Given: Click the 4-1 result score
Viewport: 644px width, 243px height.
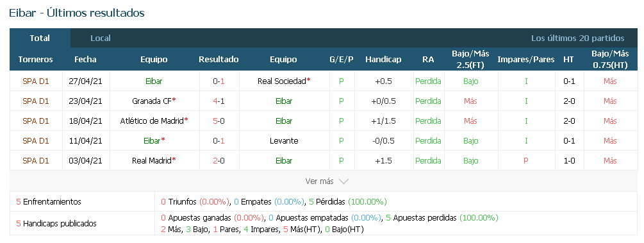Looking at the screenshot, I should tap(219, 101).
